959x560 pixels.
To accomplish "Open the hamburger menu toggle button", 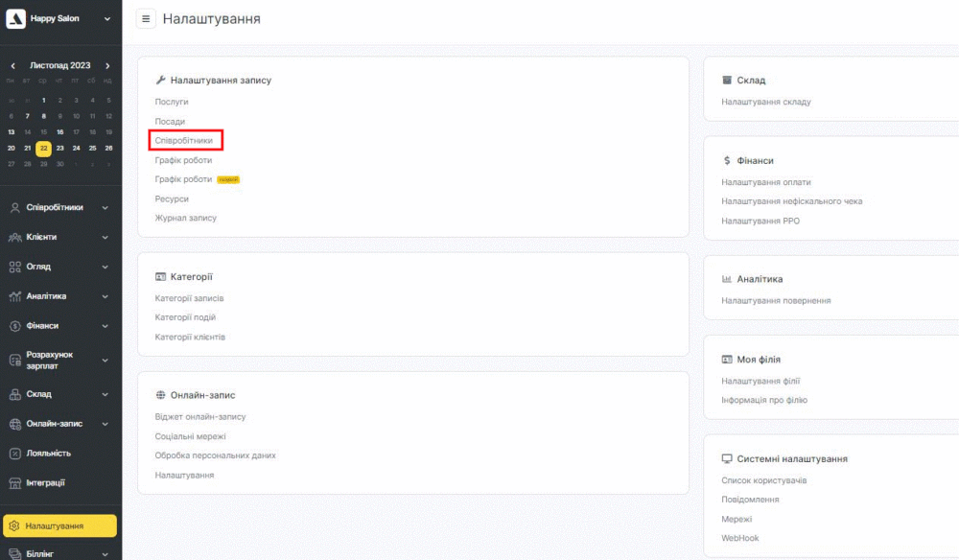I will point(146,19).
